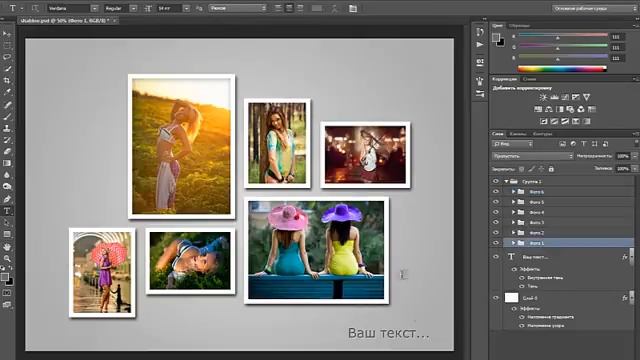Hide the Фото 2 group
The width and height of the screenshot is (640, 360).
pyautogui.click(x=496, y=232)
